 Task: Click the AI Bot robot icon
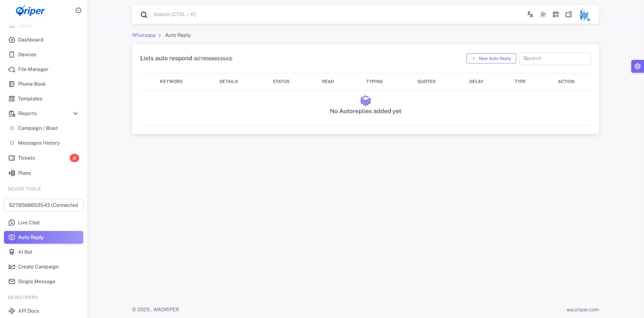click(12, 252)
